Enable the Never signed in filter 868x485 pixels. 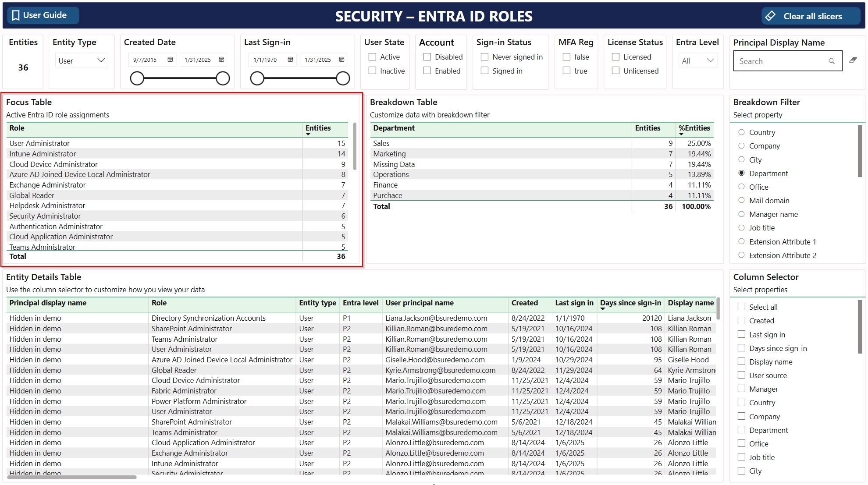pos(485,57)
